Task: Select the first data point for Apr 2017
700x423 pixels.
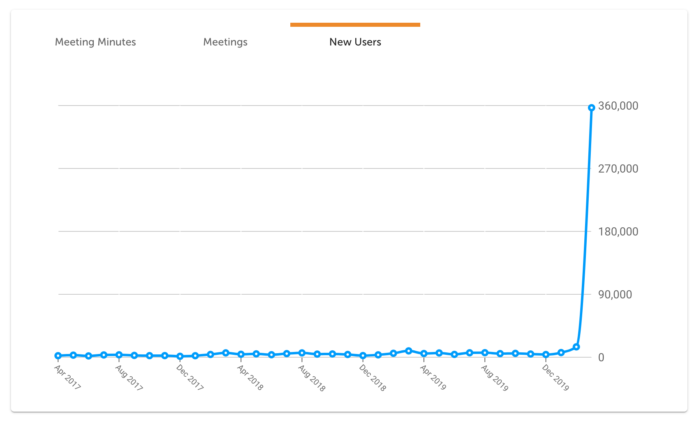Action: [x=58, y=355]
